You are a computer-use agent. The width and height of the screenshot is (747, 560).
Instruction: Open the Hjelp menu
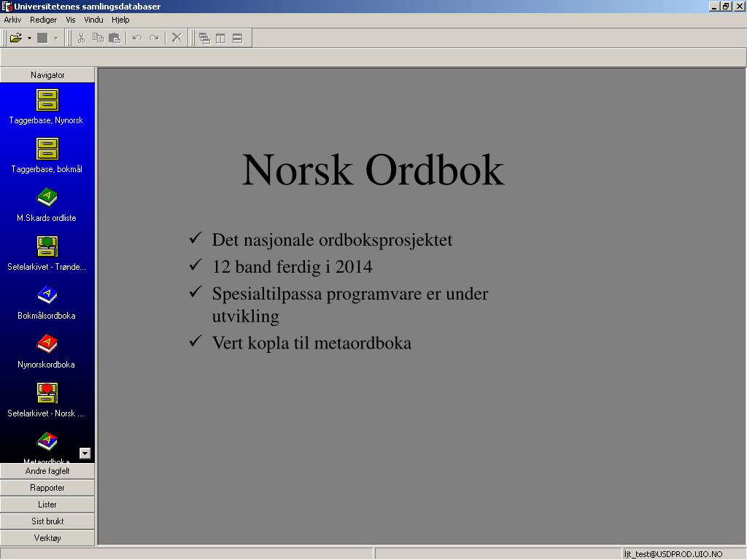tap(120, 20)
